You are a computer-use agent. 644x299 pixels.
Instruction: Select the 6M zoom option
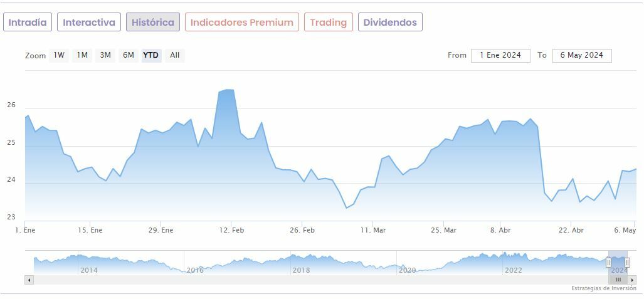[x=129, y=55]
